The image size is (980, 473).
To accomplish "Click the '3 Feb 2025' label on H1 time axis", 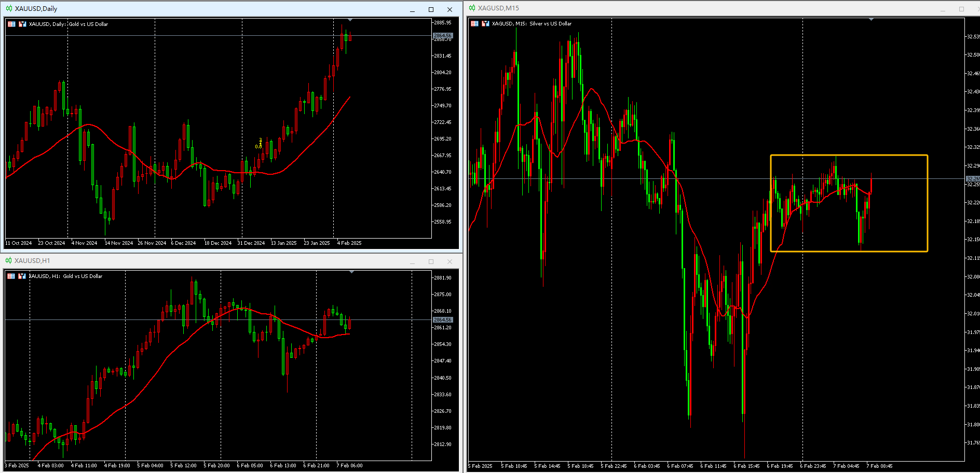I will click(17, 465).
